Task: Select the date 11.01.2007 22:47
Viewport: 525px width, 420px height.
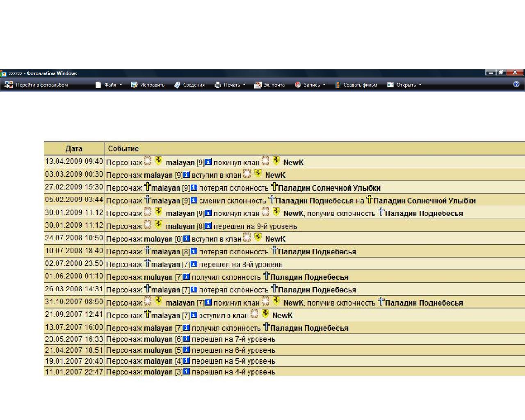Action: [x=74, y=372]
